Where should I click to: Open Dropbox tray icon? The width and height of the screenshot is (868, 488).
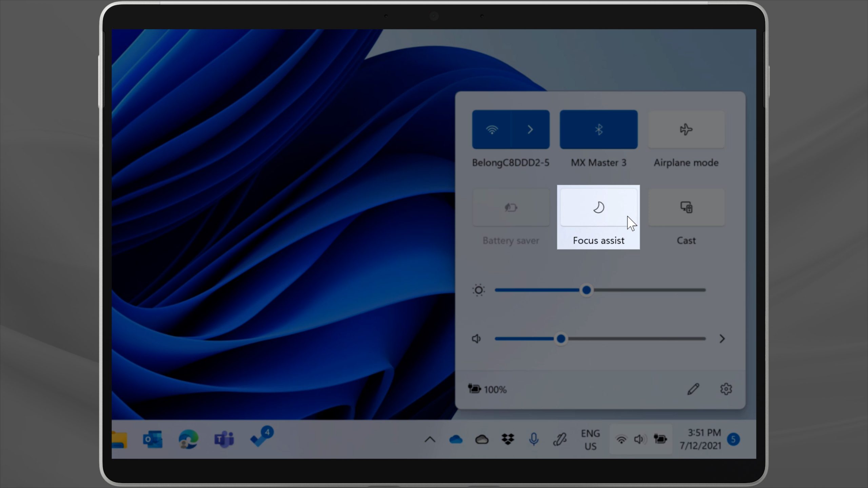coord(508,440)
